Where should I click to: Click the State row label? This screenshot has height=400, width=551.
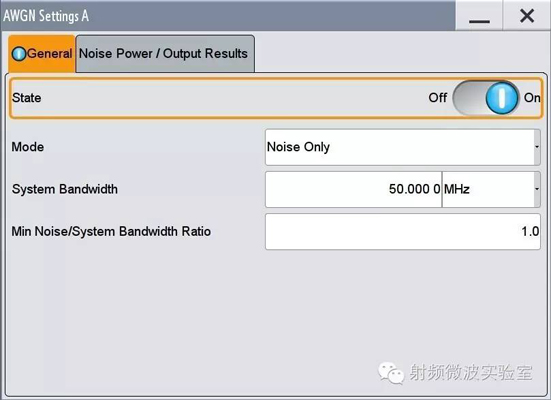tap(26, 98)
